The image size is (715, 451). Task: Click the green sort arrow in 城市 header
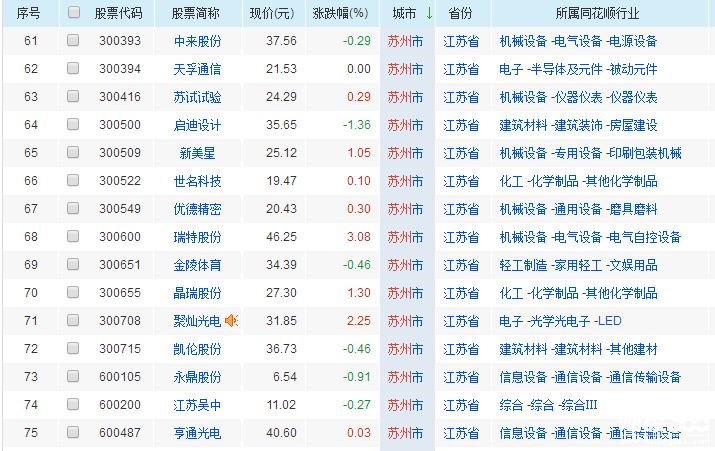coord(429,13)
